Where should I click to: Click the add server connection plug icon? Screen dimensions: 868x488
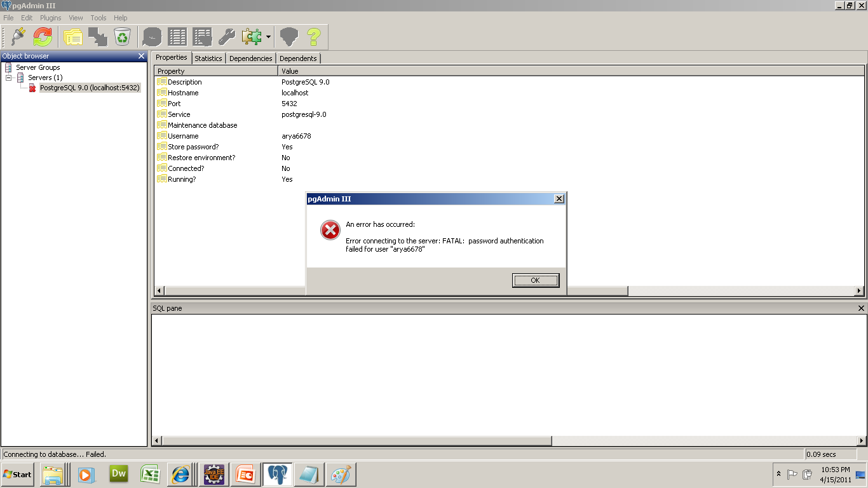(18, 37)
